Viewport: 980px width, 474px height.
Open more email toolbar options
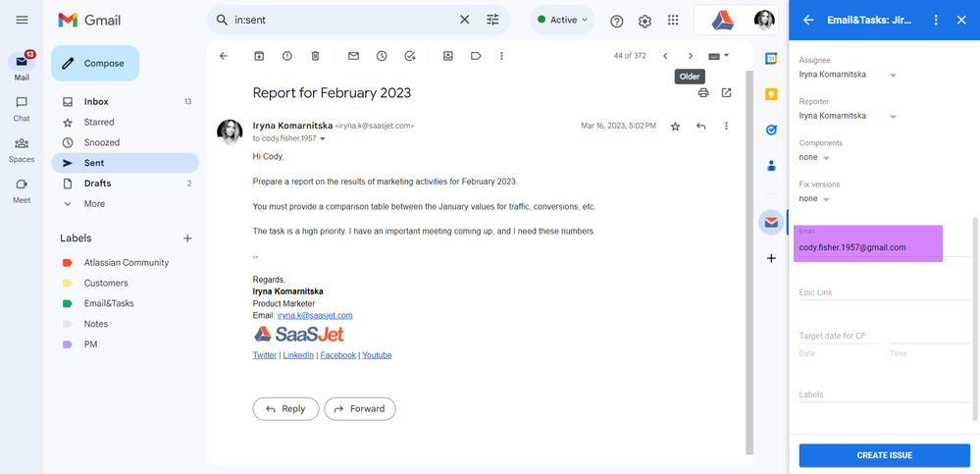(x=501, y=56)
